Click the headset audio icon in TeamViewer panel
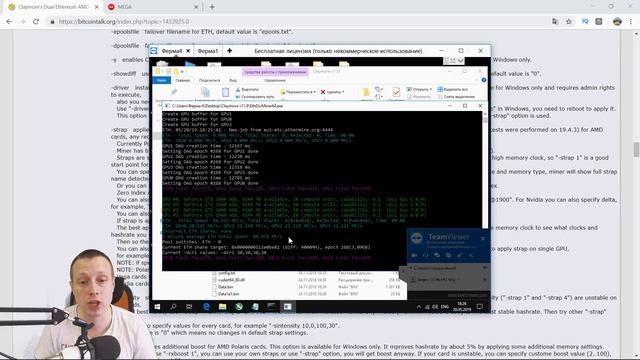This screenshot has height=360, width=640. point(425,255)
